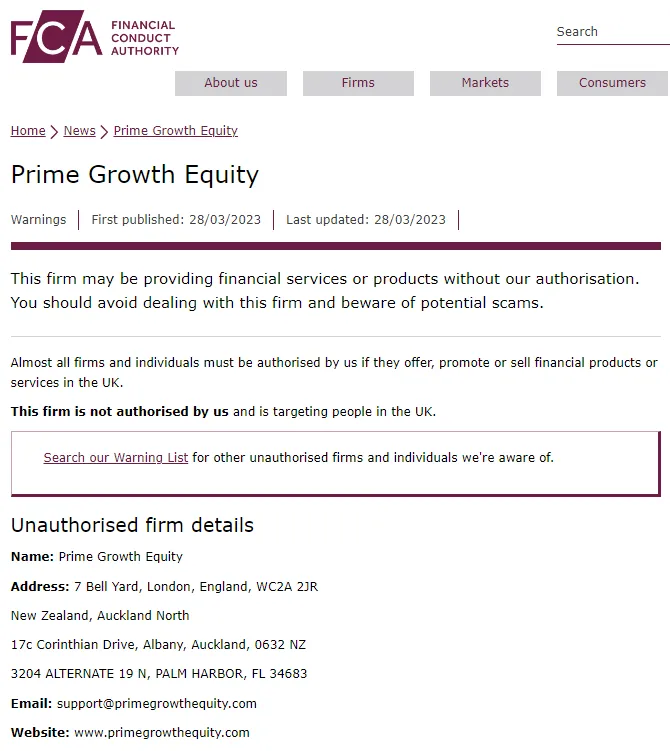The width and height of the screenshot is (670, 751).
Task: Open the Consumers menu
Action: (612, 83)
